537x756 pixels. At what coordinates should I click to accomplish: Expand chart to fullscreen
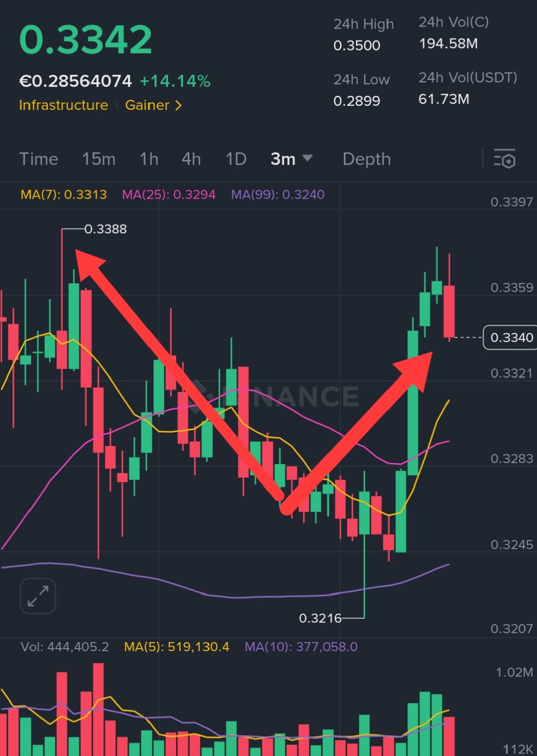[38, 596]
